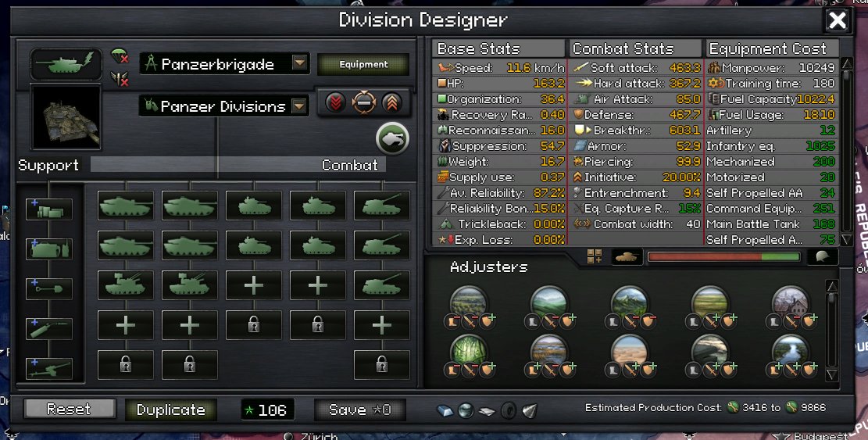The height and width of the screenshot is (440, 868).
Task: Click the self-propelled AA battalion in first column
Action: click(126, 285)
